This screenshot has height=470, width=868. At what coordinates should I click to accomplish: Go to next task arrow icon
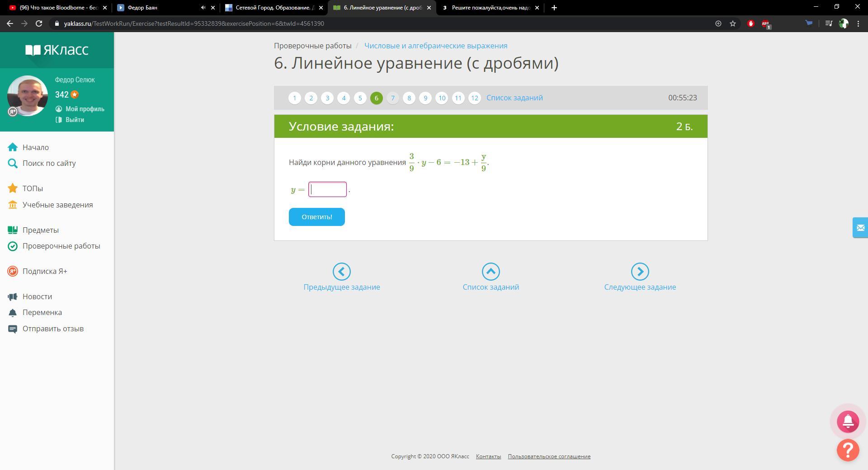[640, 272]
